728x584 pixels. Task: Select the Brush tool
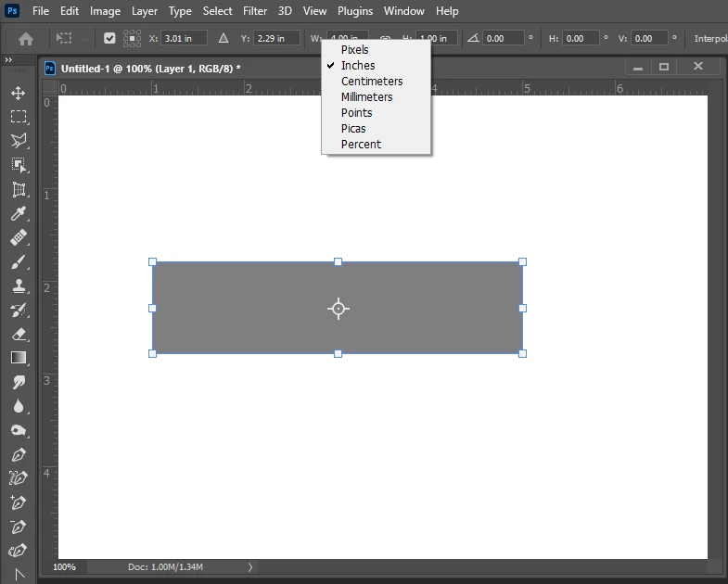coord(19,262)
